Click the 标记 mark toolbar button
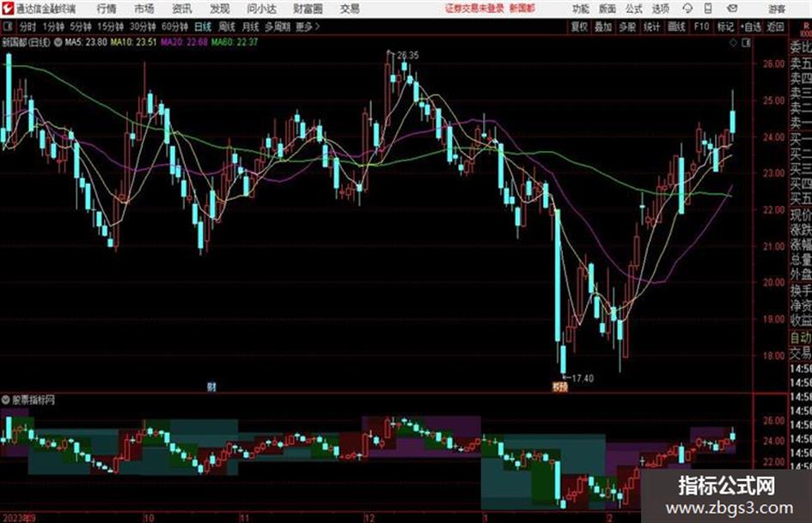 point(725,27)
